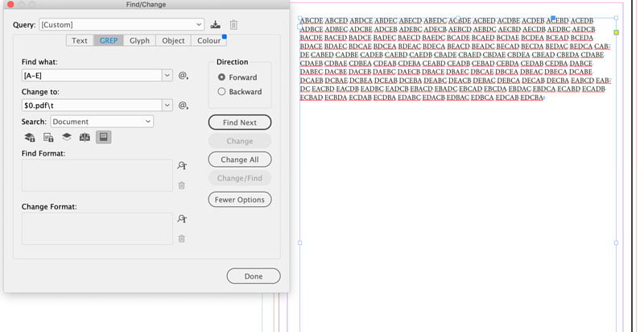
Task: Clear Find Format attributes with trash icon
Action: pyautogui.click(x=182, y=185)
